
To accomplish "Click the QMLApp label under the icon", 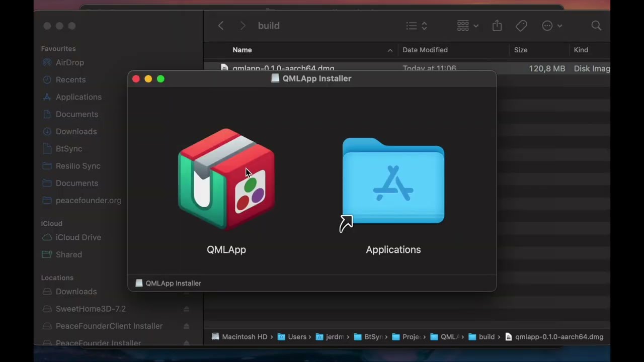I will [226, 249].
